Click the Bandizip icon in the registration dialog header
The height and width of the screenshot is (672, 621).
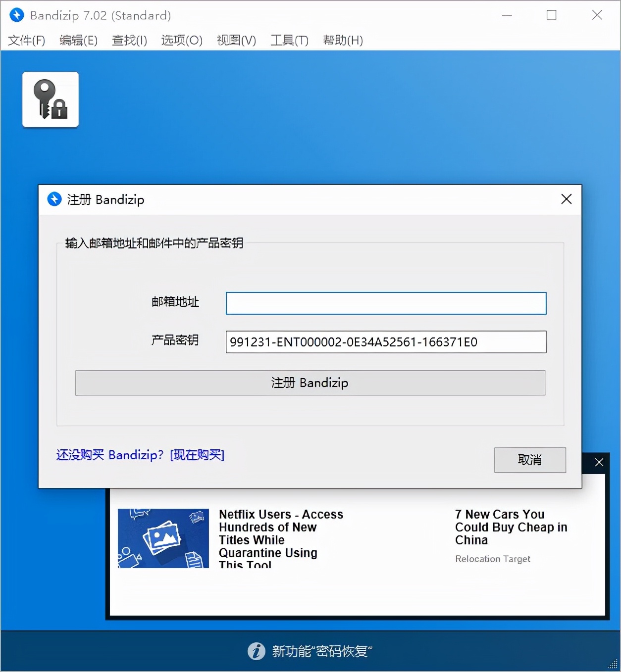pyautogui.click(x=54, y=199)
